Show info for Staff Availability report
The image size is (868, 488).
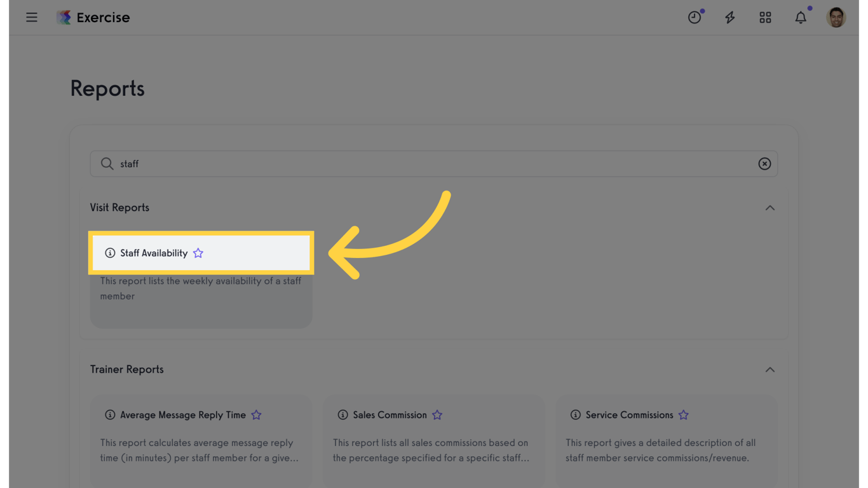coord(110,253)
